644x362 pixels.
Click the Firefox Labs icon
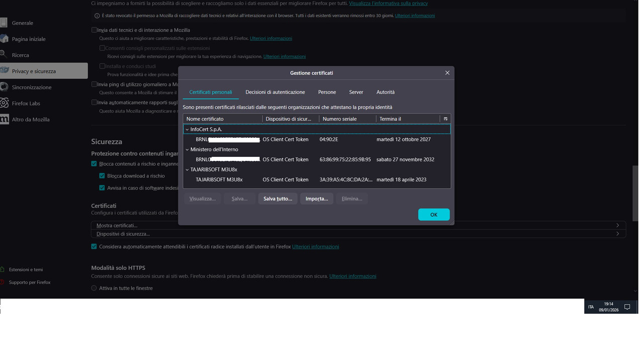(x=4, y=103)
